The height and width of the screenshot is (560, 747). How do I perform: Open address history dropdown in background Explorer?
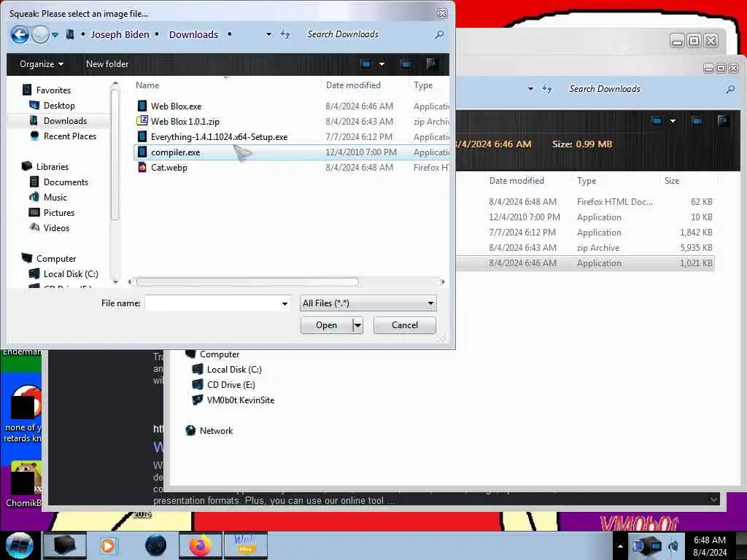pyautogui.click(x=530, y=89)
